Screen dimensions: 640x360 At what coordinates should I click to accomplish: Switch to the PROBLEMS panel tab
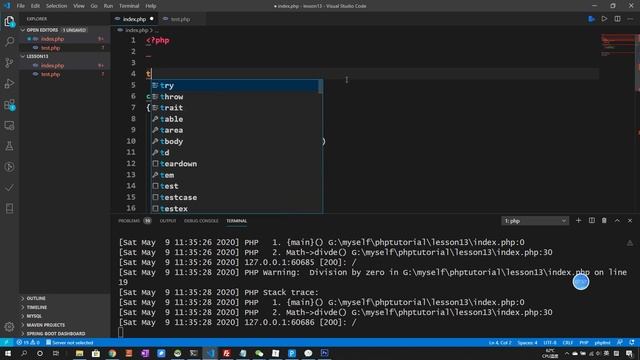click(x=134, y=221)
